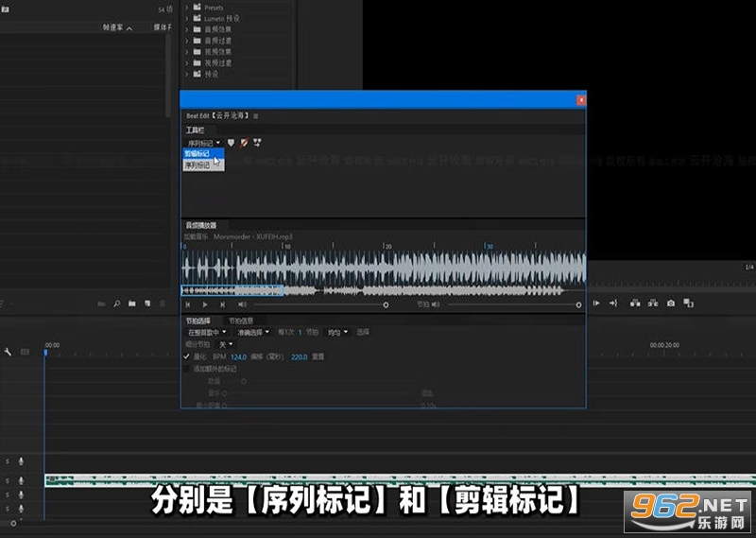This screenshot has width=756, height=538.
Task: Click the timeline playhead at 00:00
Action: (45, 353)
